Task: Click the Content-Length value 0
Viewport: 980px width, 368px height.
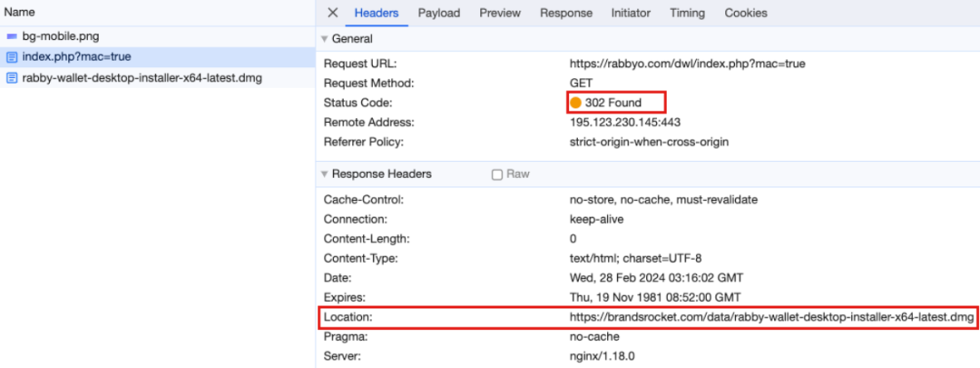Action: pyautogui.click(x=573, y=239)
